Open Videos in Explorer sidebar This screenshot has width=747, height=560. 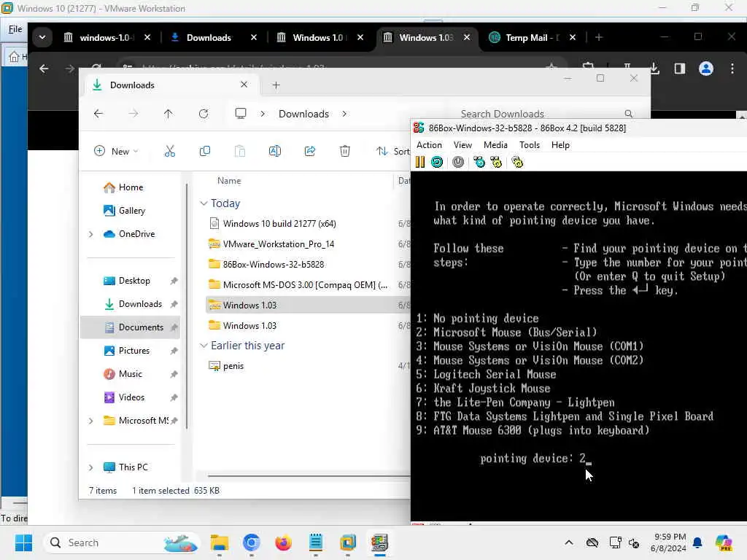coord(124,397)
